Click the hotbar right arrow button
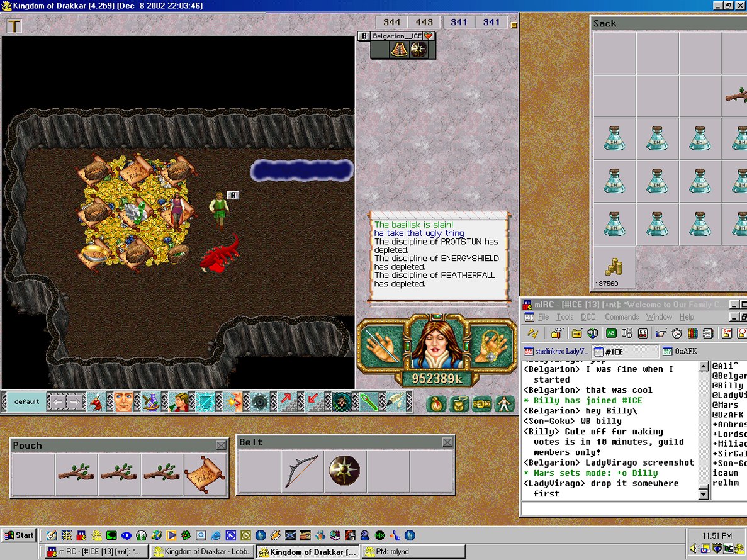Viewport: 747px width, 560px height. pos(76,401)
